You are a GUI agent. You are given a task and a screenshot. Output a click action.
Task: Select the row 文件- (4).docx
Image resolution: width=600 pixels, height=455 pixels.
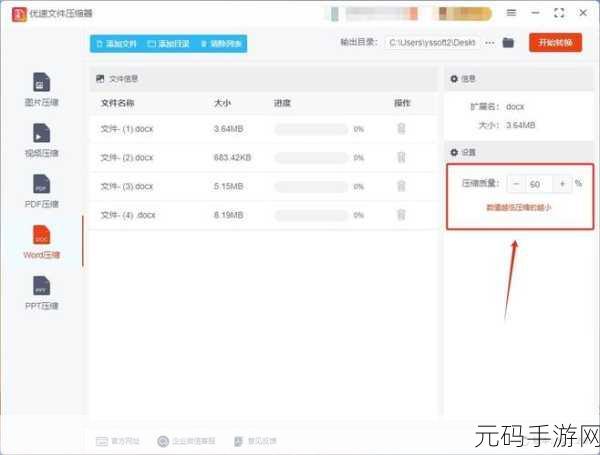(x=264, y=215)
